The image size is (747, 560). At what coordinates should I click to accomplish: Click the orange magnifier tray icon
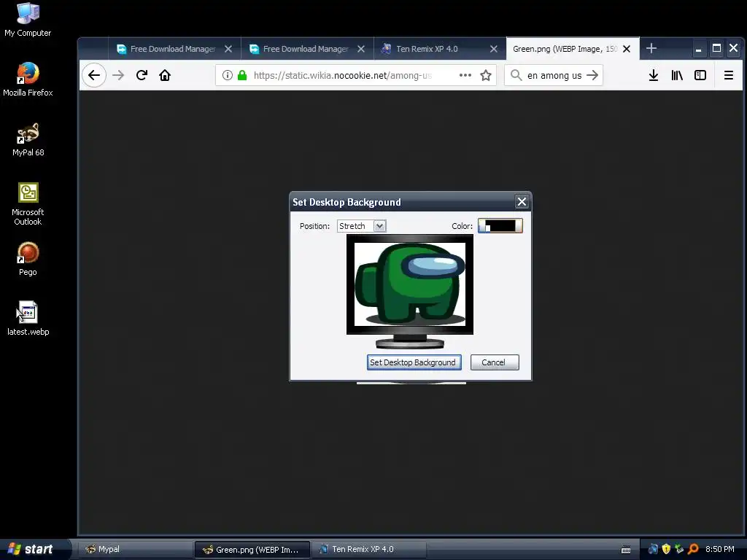(693, 549)
